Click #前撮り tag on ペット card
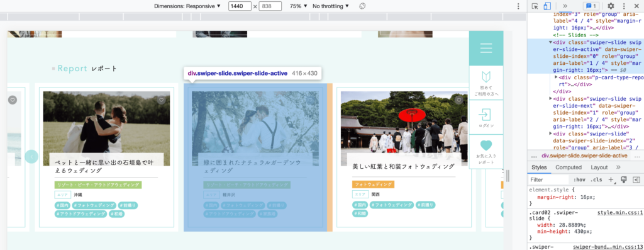644x250 pixels. pyautogui.click(x=128, y=205)
